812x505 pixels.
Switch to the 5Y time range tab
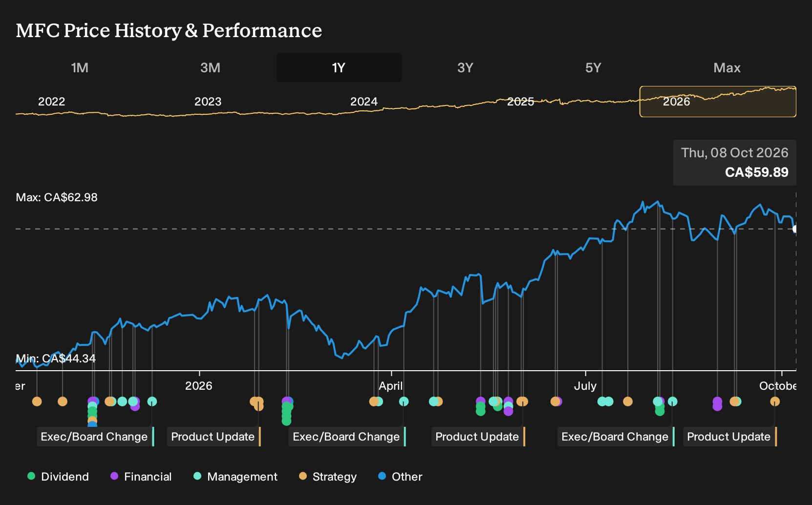593,67
